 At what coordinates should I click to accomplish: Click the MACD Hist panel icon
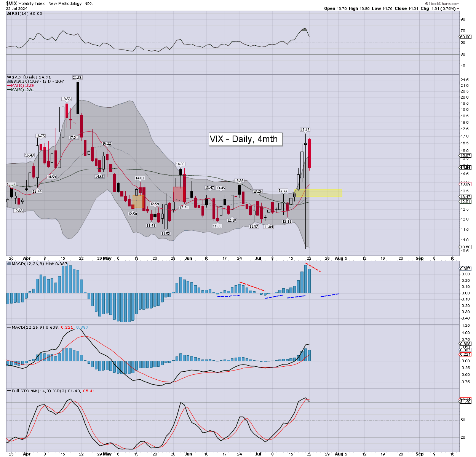[x=9, y=264]
